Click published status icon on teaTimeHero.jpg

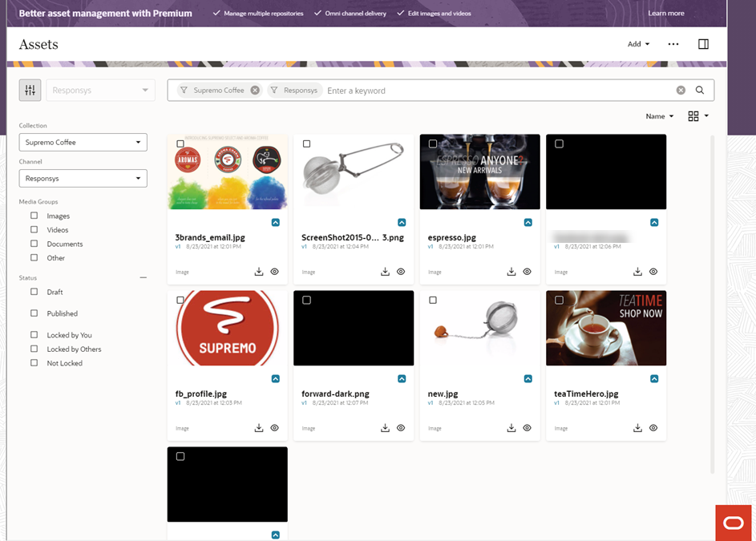(654, 378)
